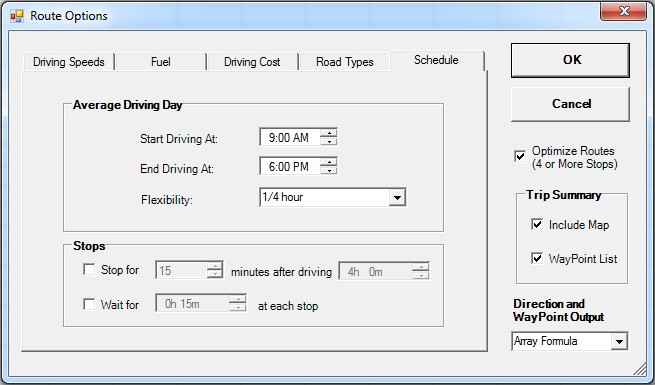Open the Flexibility dropdown
The image size is (655, 385).
(x=397, y=198)
